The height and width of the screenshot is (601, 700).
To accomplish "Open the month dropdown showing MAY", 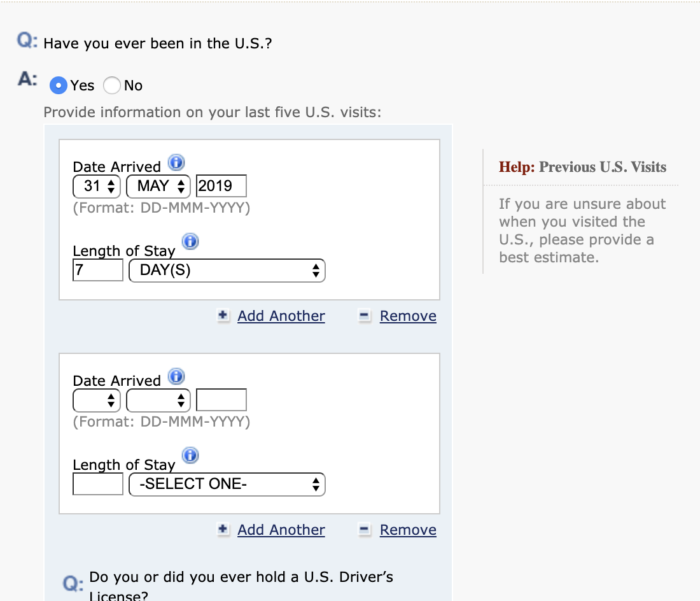I will [x=158, y=186].
